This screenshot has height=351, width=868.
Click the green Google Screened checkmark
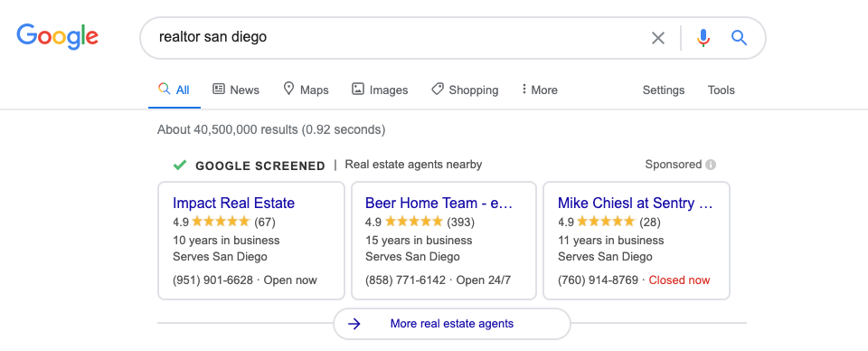click(x=179, y=165)
